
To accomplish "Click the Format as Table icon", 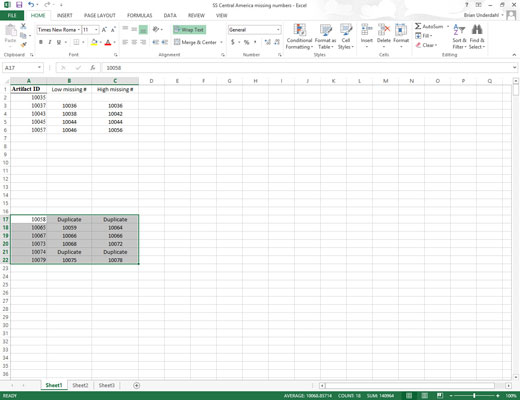I will [x=325, y=30].
